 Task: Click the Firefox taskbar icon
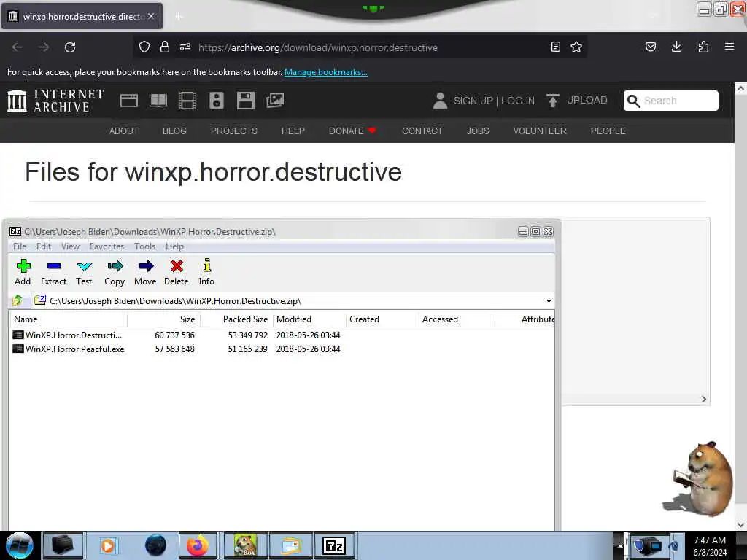(x=197, y=545)
